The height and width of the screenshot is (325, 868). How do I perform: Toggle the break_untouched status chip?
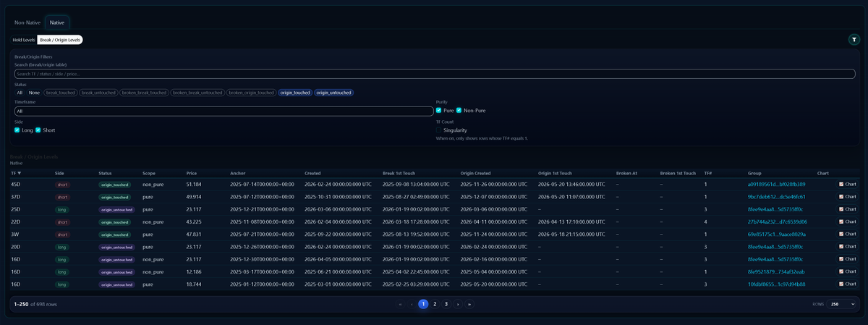coord(98,93)
